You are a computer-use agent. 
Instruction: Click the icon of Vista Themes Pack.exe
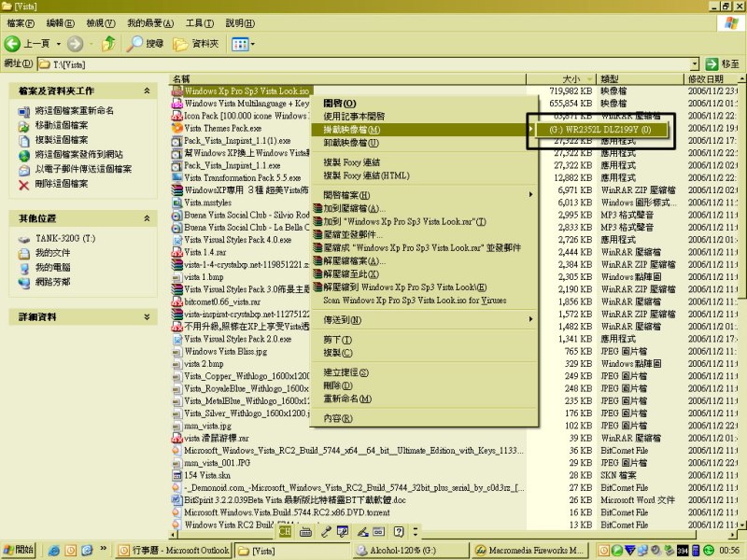177,128
